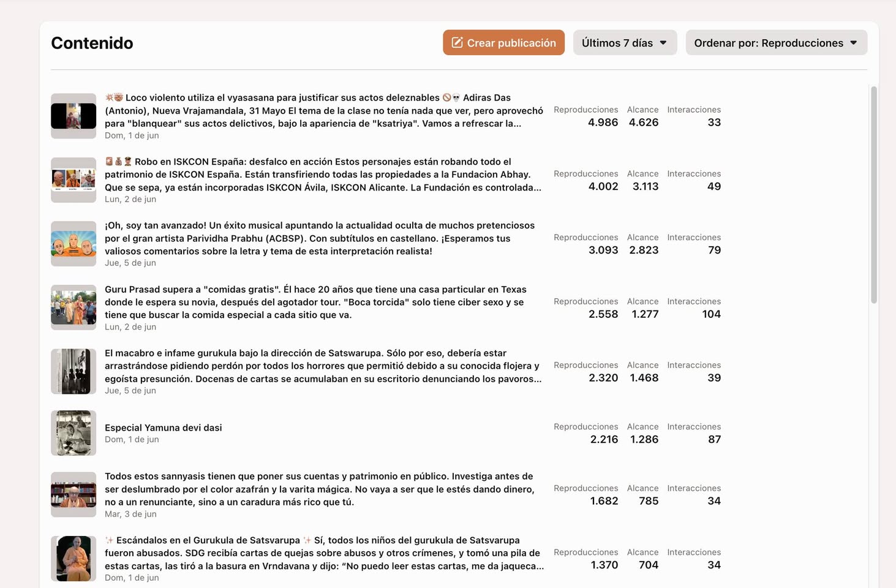Click the vertical scrollbar of the content list

pyautogui.click(x=874, y=195)
